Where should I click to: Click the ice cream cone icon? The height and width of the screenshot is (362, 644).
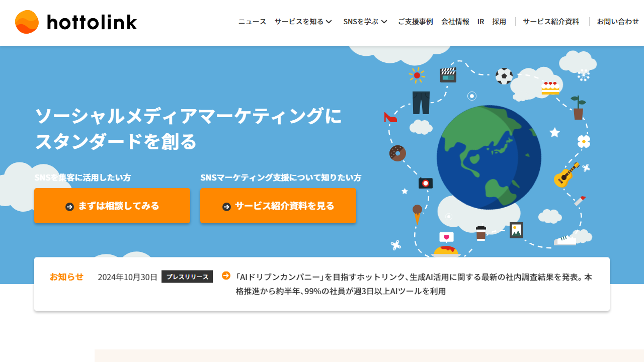click(x=417, y=213)
